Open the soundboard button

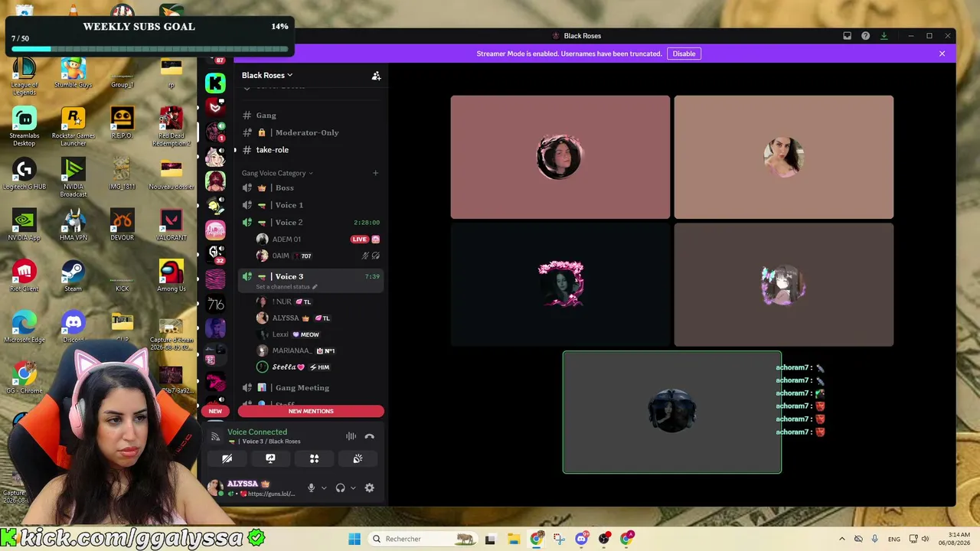tap(358, 458)
